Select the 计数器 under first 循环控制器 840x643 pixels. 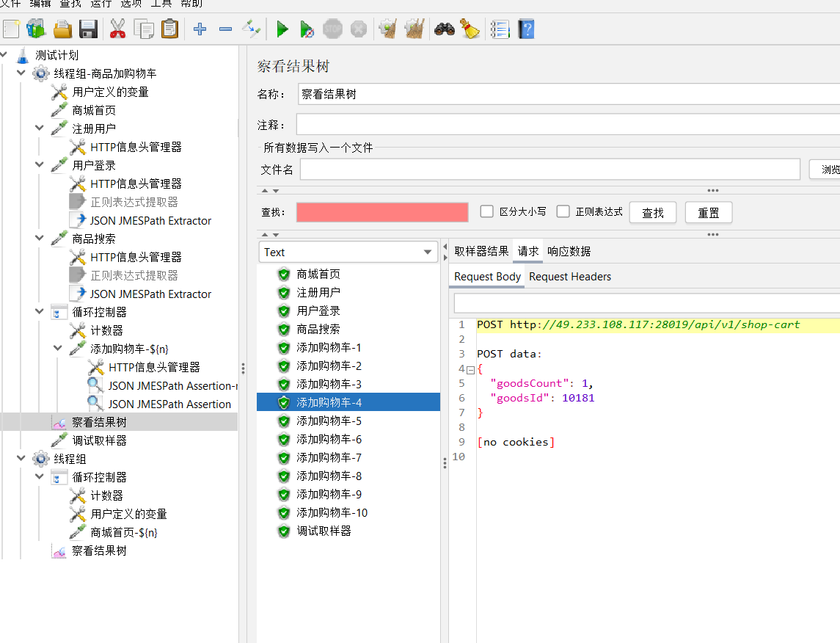point(106,330)
